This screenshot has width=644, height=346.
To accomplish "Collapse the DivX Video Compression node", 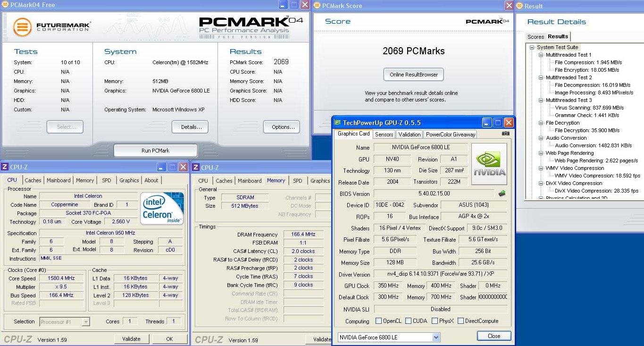I will click(541, 183).
